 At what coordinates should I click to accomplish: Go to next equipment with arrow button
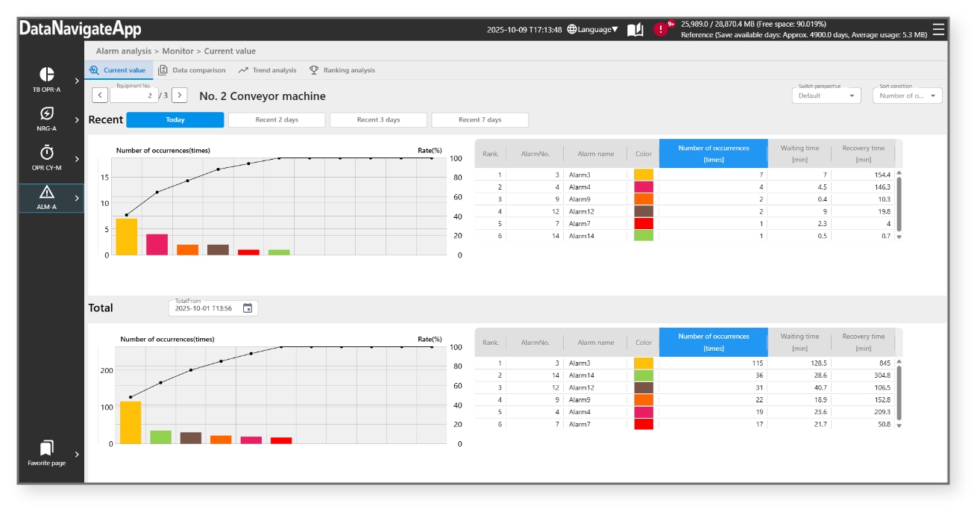179,96
